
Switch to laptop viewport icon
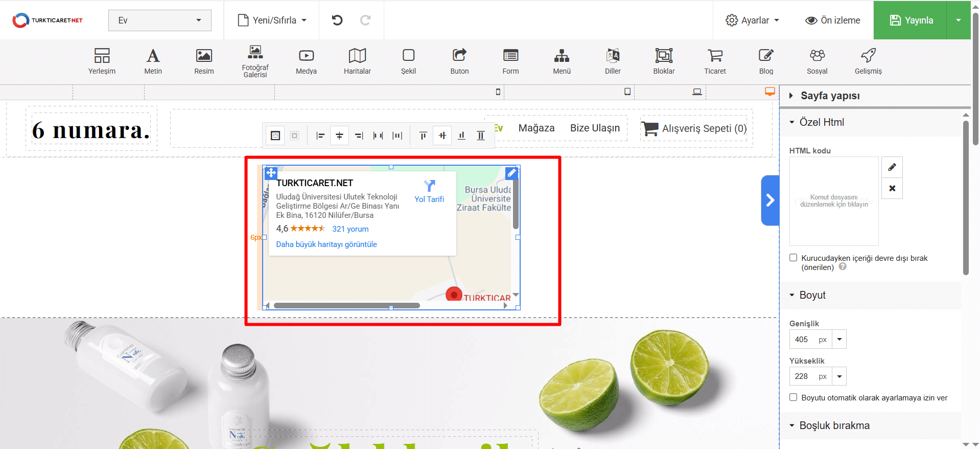click(697, 92)
